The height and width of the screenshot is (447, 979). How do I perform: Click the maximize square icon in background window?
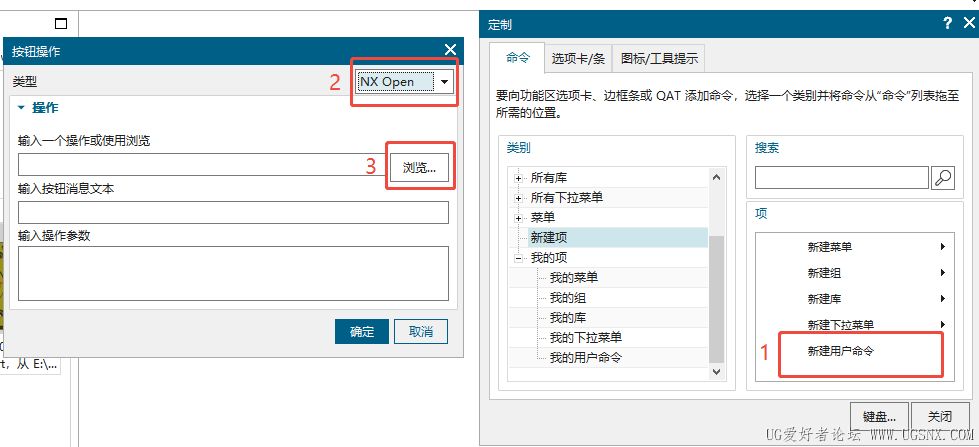coord(61,24)
